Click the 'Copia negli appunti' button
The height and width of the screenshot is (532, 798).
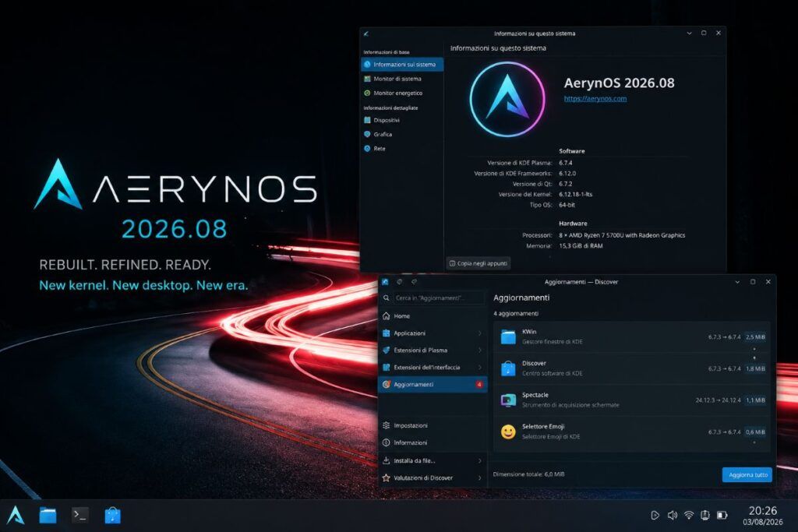(x=478, y=263)
